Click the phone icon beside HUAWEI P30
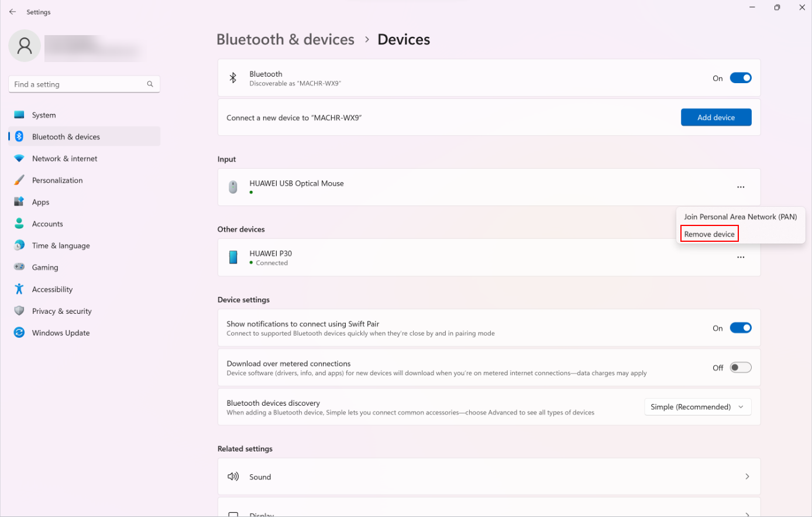 (233, 257)
